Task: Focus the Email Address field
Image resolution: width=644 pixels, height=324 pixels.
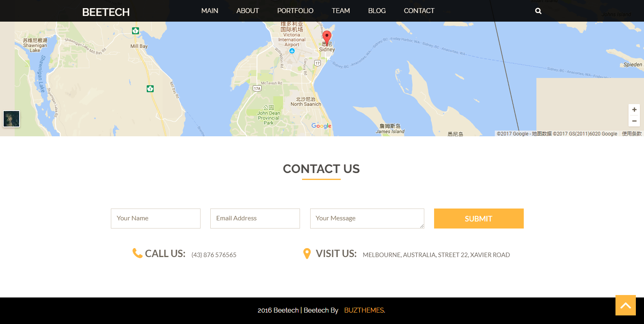Action: tap(255, 218)
